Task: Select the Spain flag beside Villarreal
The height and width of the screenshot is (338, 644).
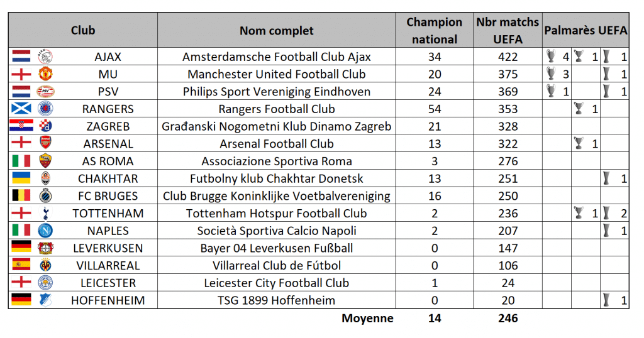Action: coord(21,265)
